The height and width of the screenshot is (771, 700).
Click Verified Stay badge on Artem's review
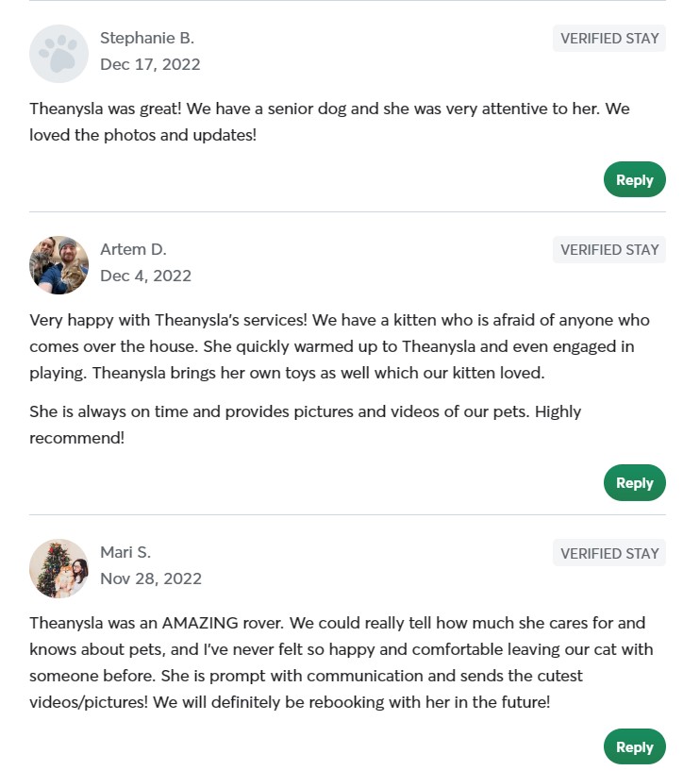[608, 250]
